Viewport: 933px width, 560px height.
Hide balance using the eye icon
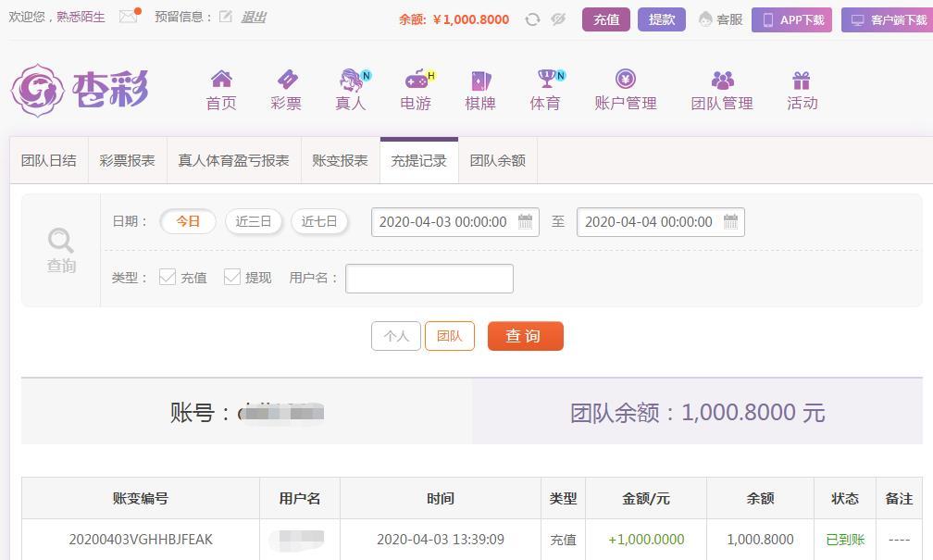(x=558, y=19)
